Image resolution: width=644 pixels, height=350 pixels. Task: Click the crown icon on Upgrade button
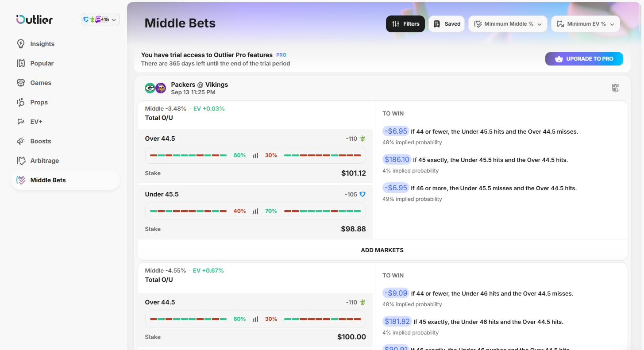click(559, 59)
